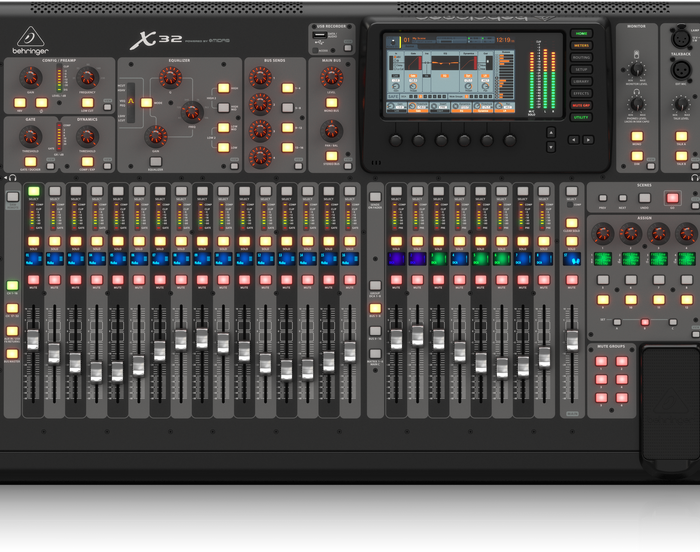The image size is (700, 552).
Task: Open the LIBRARY screen
Action: coord(581,81)
